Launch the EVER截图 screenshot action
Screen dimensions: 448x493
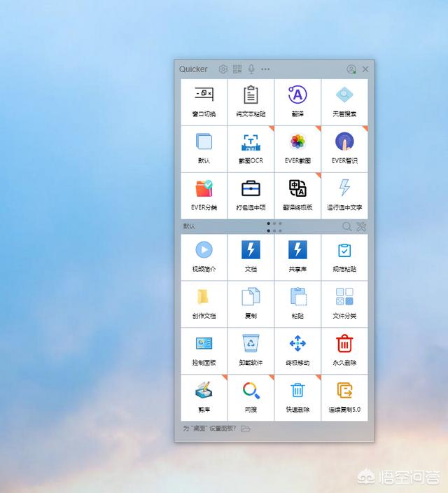pyautogui.click(x=297, y=149)
